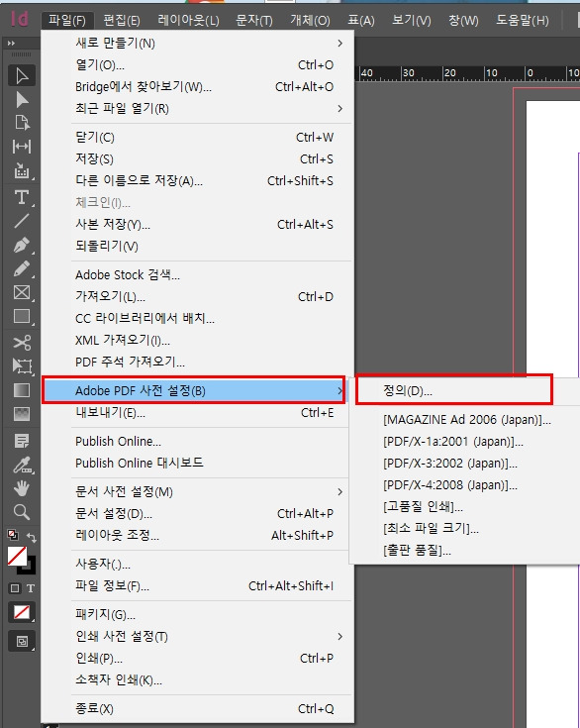Select the Direct Selection tool

click(22, 99)
